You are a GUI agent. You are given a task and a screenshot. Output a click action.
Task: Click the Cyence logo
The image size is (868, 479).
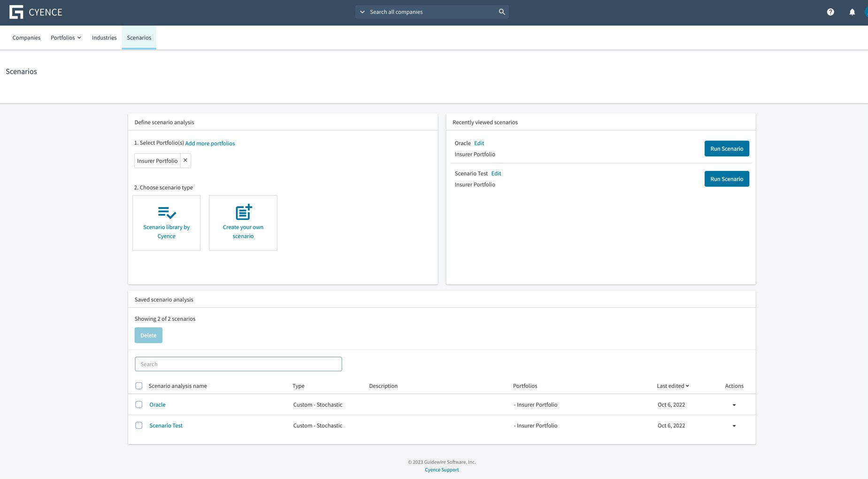pyautogui.click(x=35, y=12)
